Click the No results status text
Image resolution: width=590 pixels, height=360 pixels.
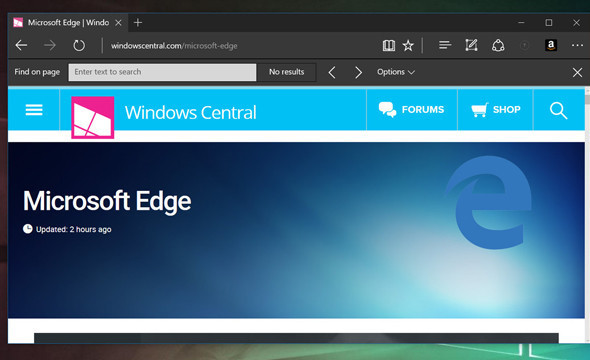coord(286,72)
